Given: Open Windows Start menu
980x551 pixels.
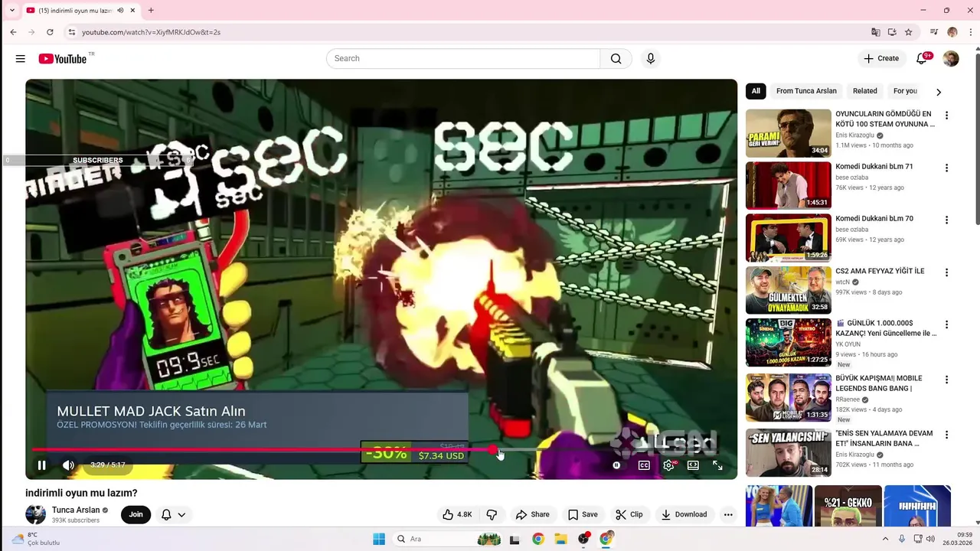Looking at the screenshot, I should pos(379,540).
